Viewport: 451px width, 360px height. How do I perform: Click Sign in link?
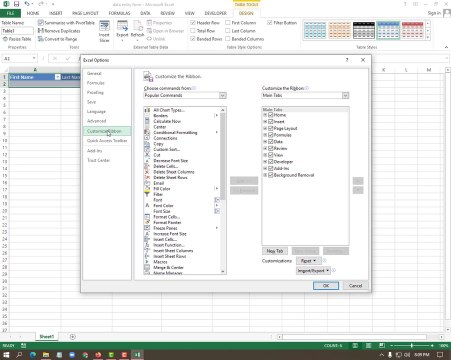pyautogui.click(x=434, y=13)
